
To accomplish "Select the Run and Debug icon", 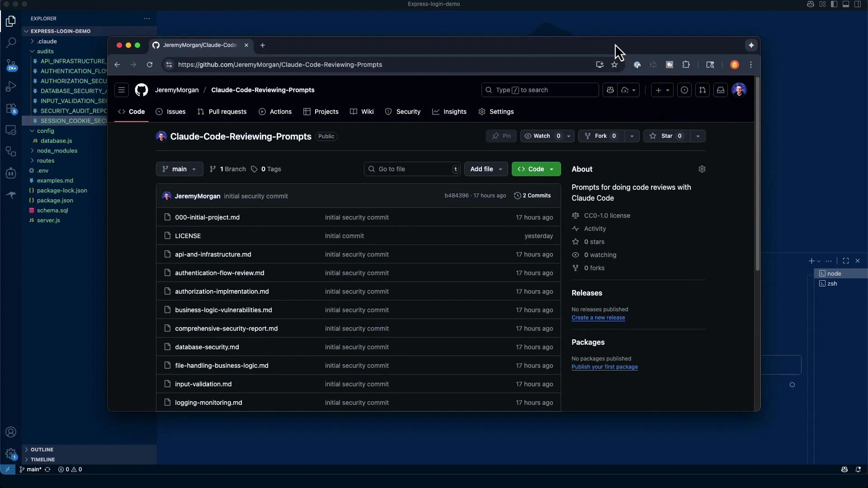I will pos(11,86).
